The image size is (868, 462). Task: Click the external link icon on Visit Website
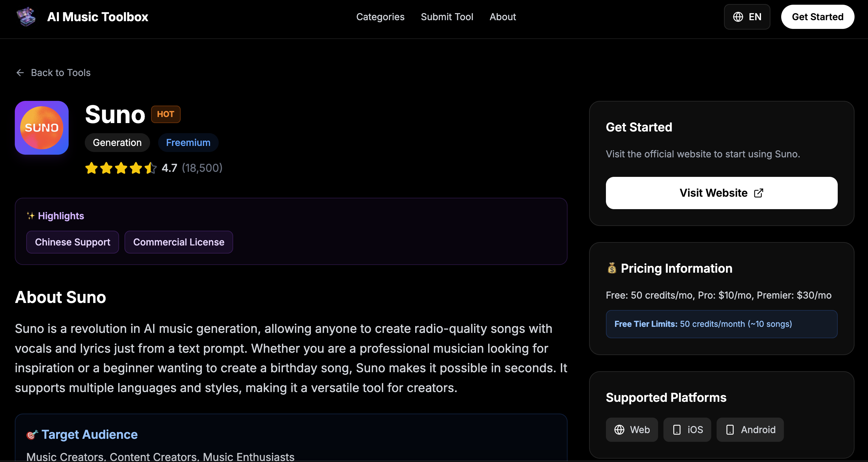coord(758,193)
